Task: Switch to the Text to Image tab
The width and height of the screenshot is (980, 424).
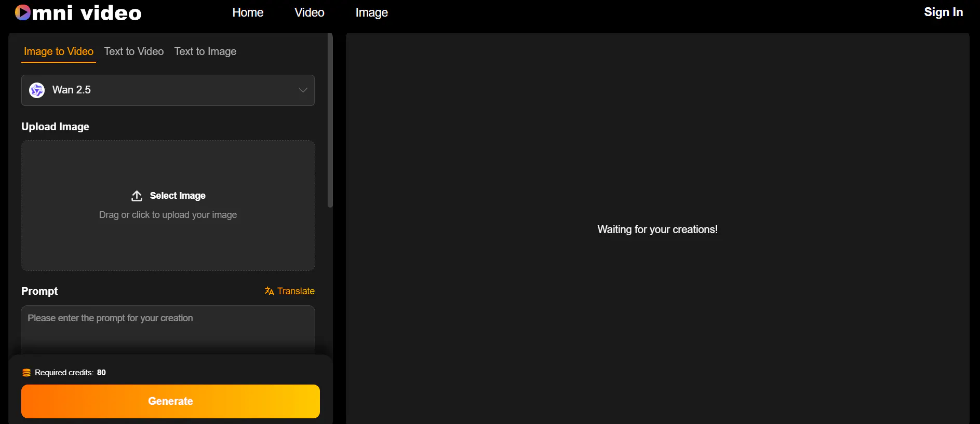Action: click(205, 51)
